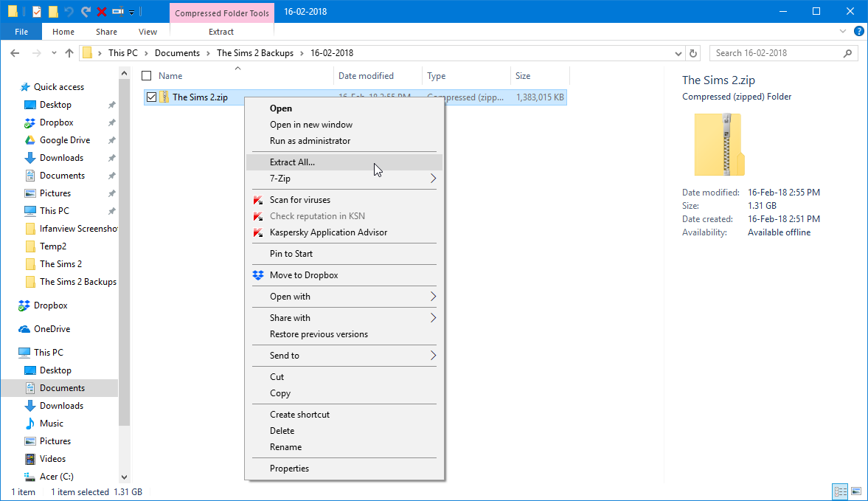Go back with the left arrow button

(15, 53)
